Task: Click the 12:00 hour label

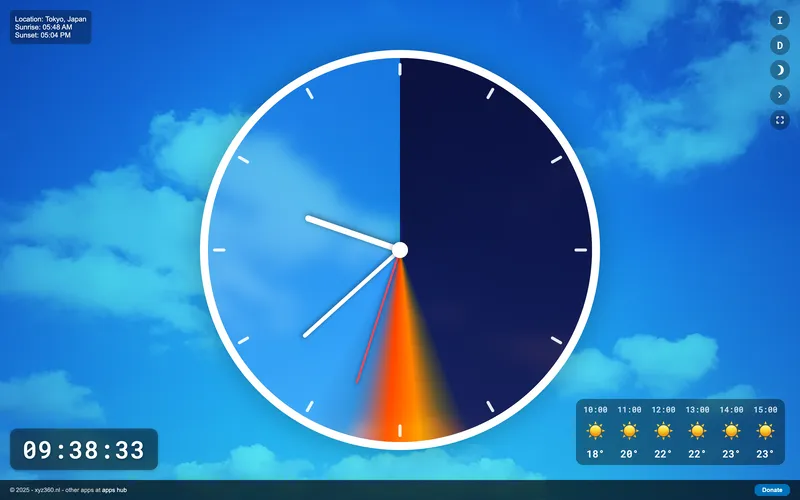Action: point(663,410)
